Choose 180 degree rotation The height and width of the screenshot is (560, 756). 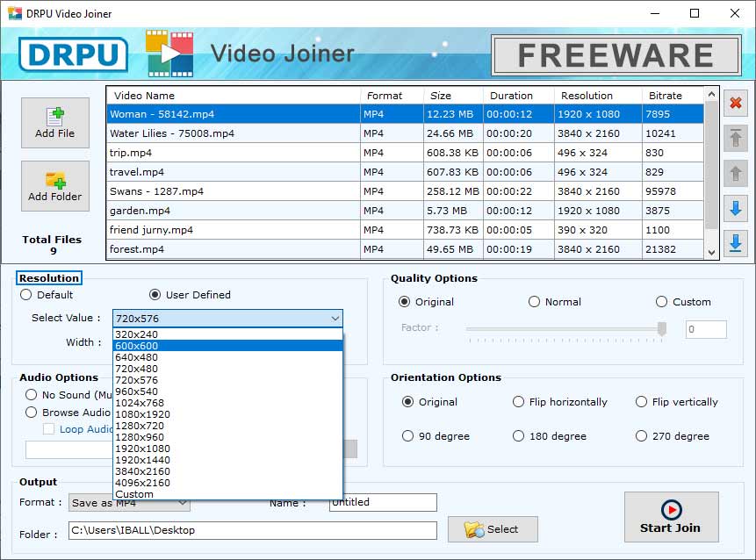pyautogui.click(x=518, y=436)
